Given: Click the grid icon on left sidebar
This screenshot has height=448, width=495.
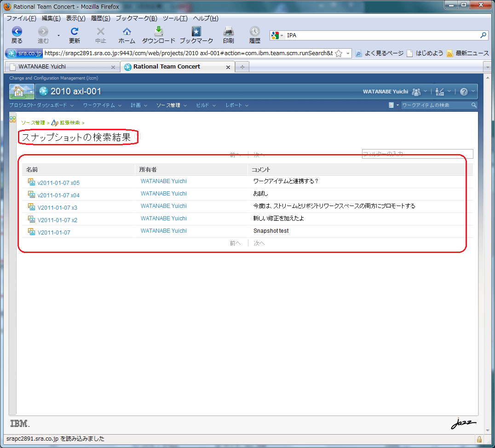Looking at the screenshot, I should pyautogui.click(x=12, y=119).
